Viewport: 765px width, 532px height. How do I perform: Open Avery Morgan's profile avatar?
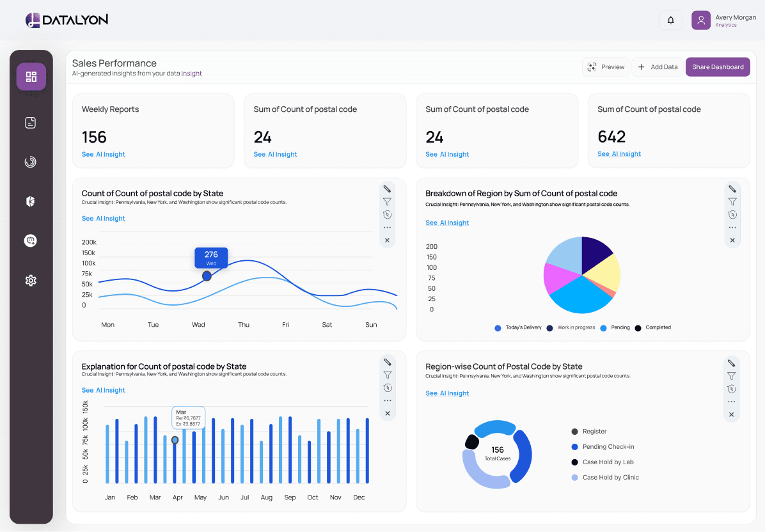[x=701, y=20]
